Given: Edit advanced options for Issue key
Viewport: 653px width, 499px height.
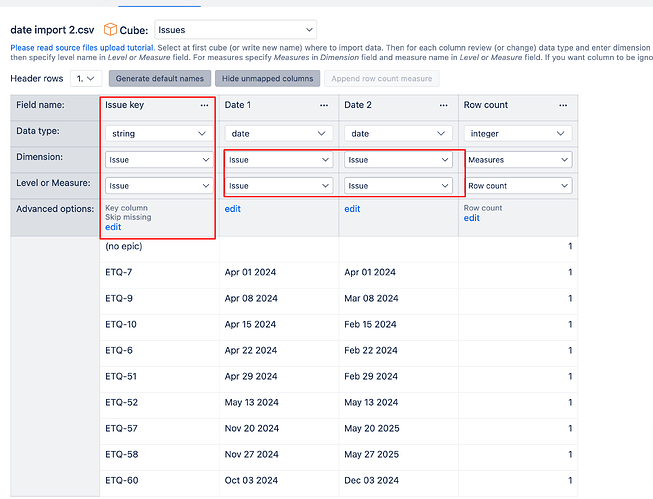Looking at the screenshot, I should click(x=113, y=227).
